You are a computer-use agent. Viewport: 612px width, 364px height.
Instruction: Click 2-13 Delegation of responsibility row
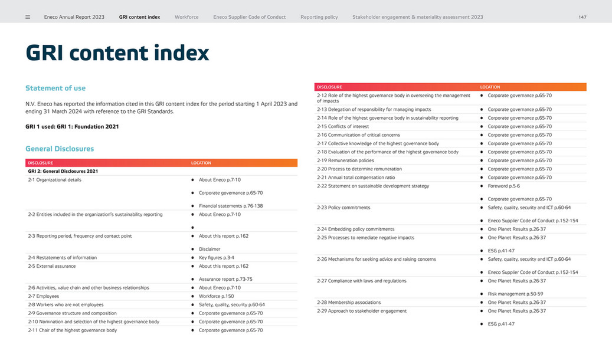[450, 110]
